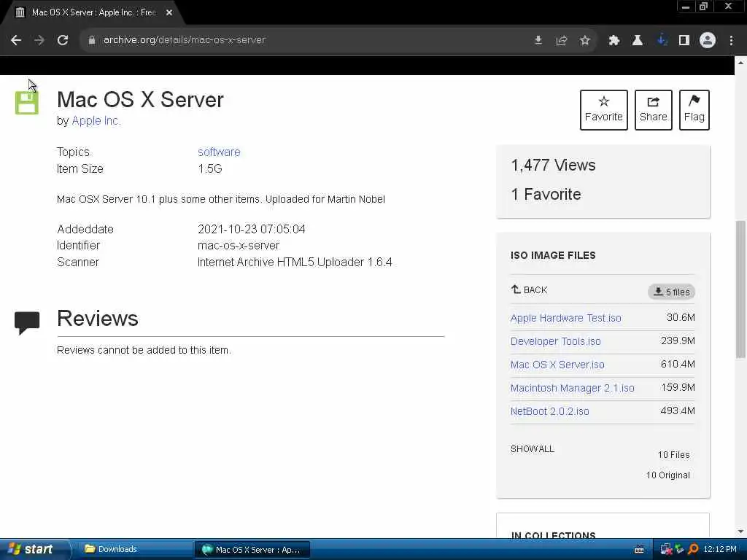
Task: Click the network computers tray icon
Action: pos(666,550)
